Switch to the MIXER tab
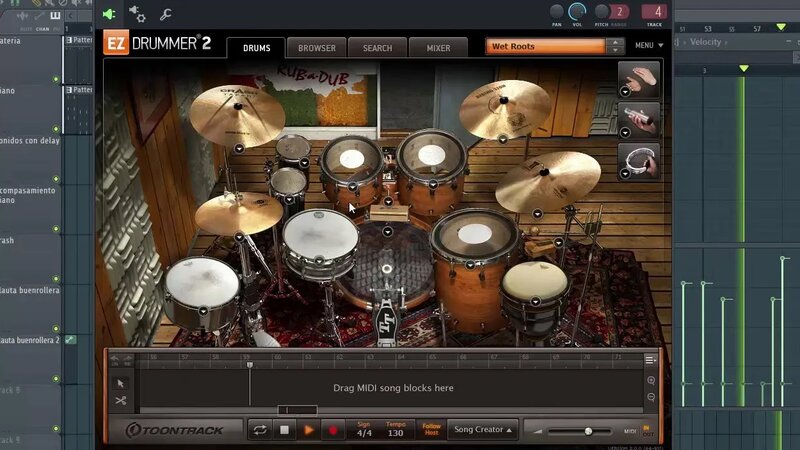Screen dimensions: 800x450 [x=438, y=47]
